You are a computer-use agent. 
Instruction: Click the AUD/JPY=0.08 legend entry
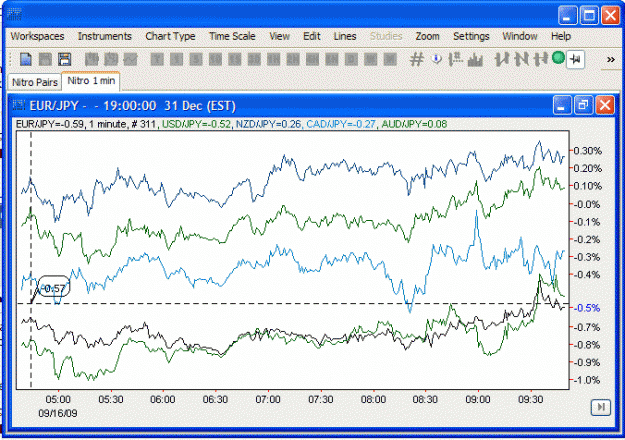[414, 124]
